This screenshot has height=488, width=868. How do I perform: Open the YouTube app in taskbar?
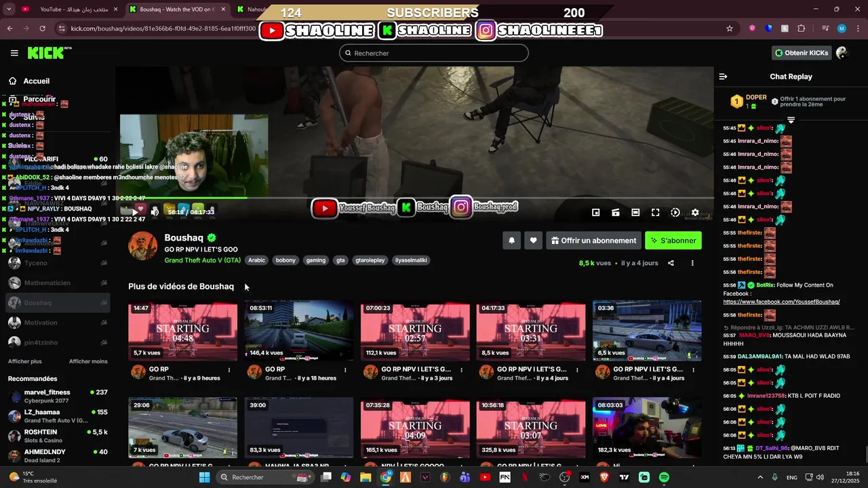(485, 477)
